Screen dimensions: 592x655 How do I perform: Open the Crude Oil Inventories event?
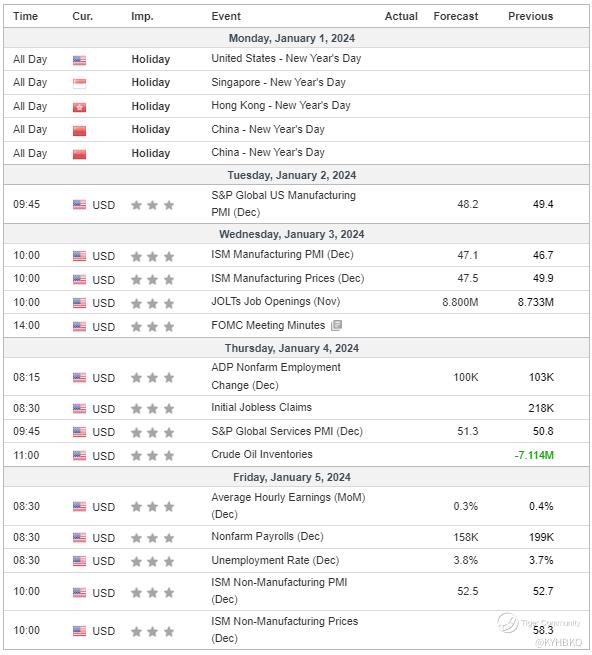click(262, 454)
